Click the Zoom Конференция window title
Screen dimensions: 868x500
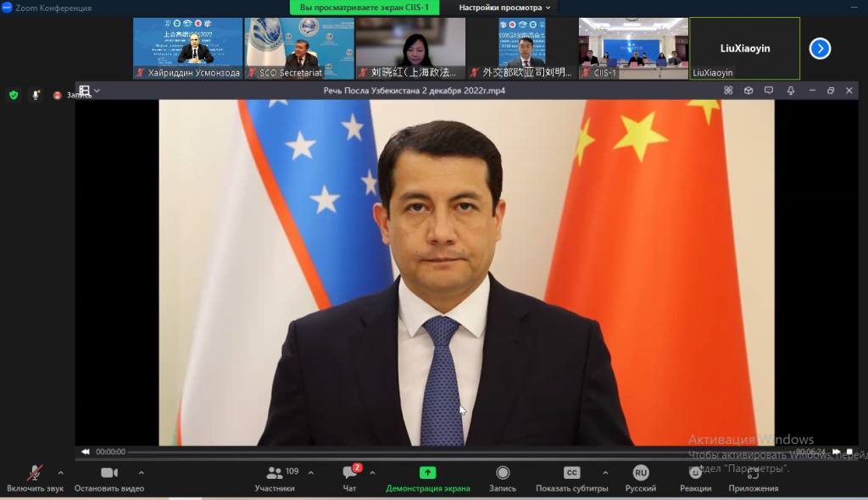[53, 8]
